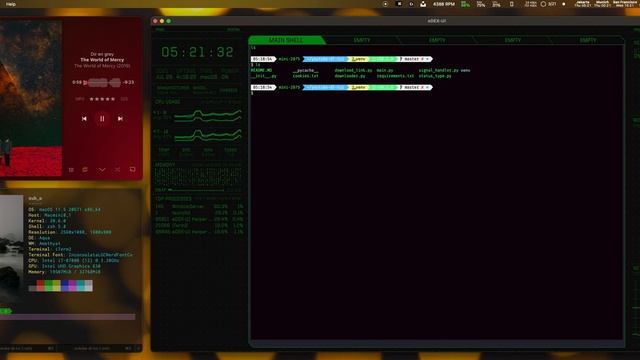The height and width of the screenshot is (360, 640).
Task: Click the 05:21:32 clock in eDEX-UI
Action: [x=198, y=52]
